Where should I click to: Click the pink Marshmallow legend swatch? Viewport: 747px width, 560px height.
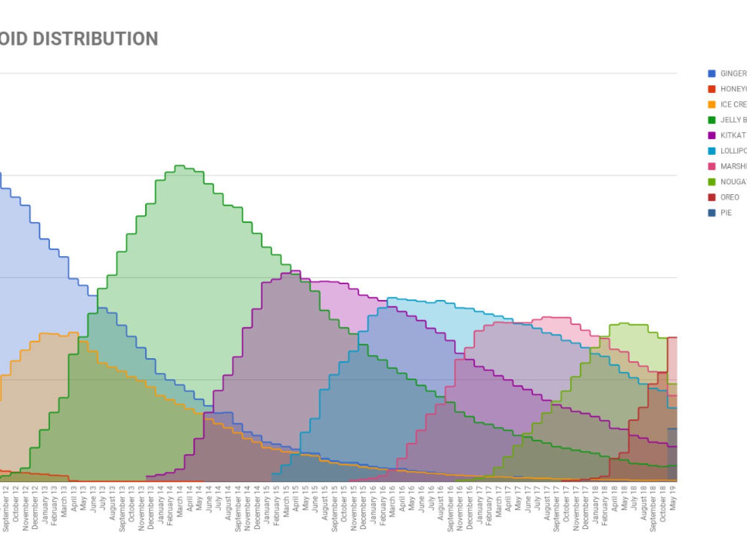(712, 167)
